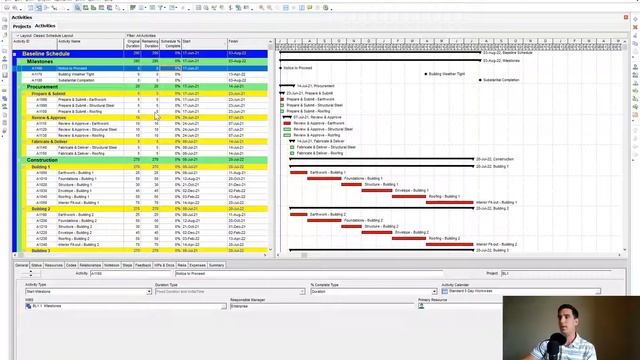Screen dimensions: 640x360
Task: Click the Primary Resource person icon
Action: 421,306
